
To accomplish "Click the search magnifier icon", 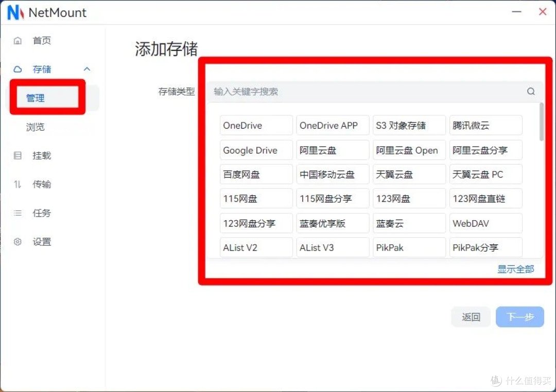I will [531, 91].
